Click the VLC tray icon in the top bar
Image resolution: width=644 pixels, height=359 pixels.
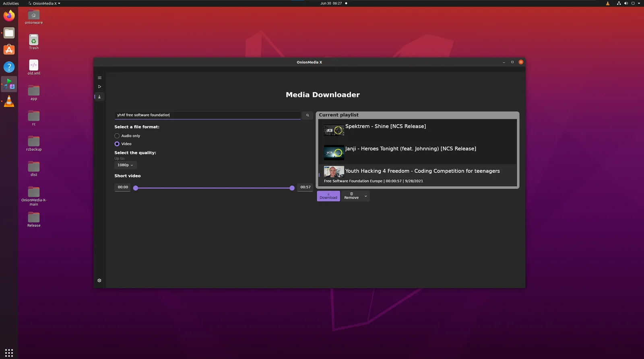[x=608, y=3]
